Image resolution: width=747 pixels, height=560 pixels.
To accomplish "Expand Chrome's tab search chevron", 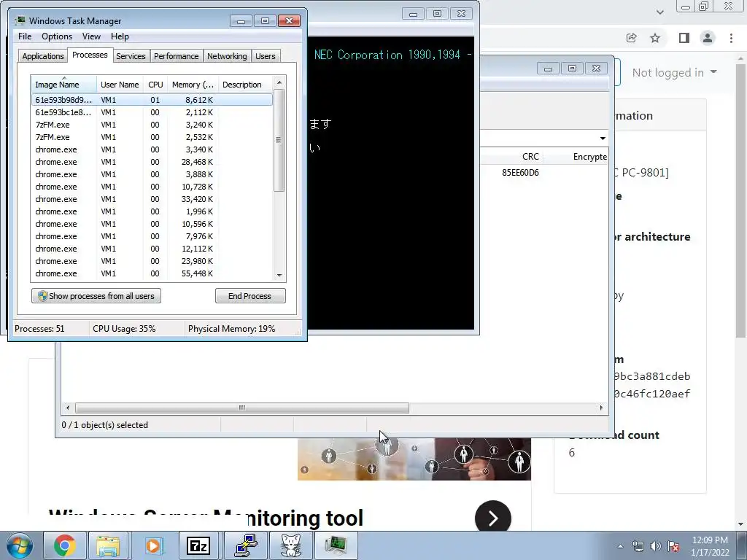I will pyautogui.click(x=659, y=12).
